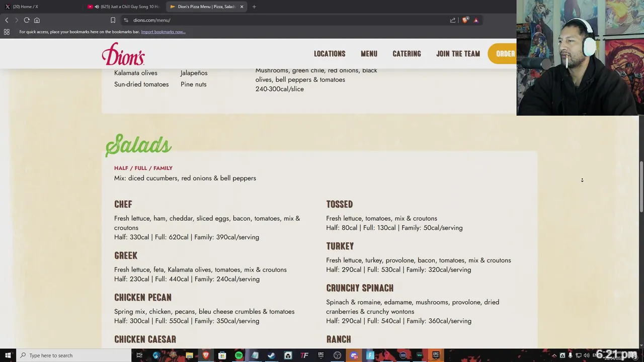Image resolution: width=644 pixels, height=362 pixels.
Task: Click the yellow ORDER button
Action: tap(502, 54)
